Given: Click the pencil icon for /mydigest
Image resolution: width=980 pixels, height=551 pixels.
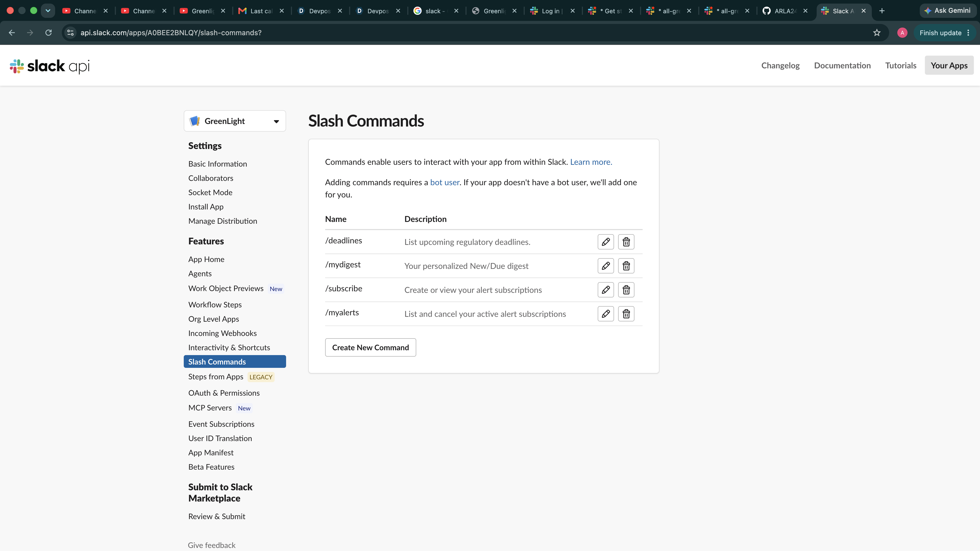Looking at the screenshot, I should point(606,266).
